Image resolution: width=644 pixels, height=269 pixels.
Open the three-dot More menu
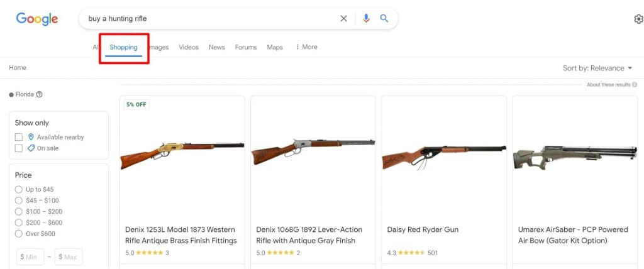(306, 47)
